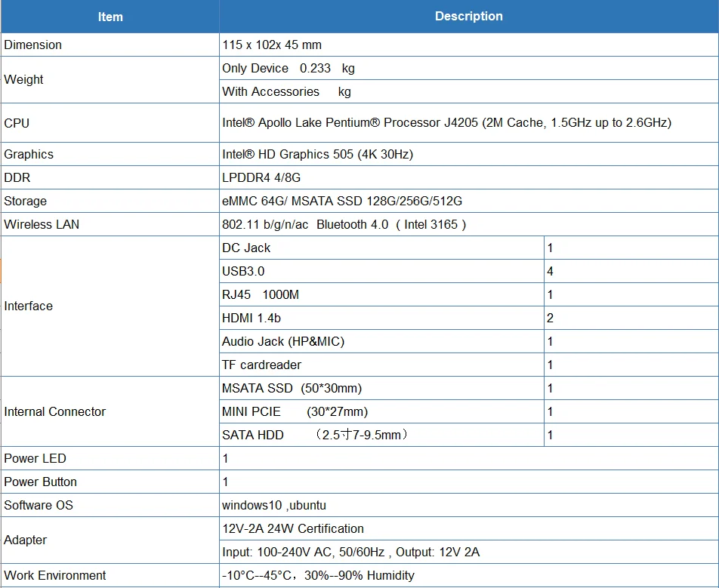Viewport: 719px width, 588px height.
Task: Click 'Intel HD Graphics 505' cell
Action: (x=468, y=154)
